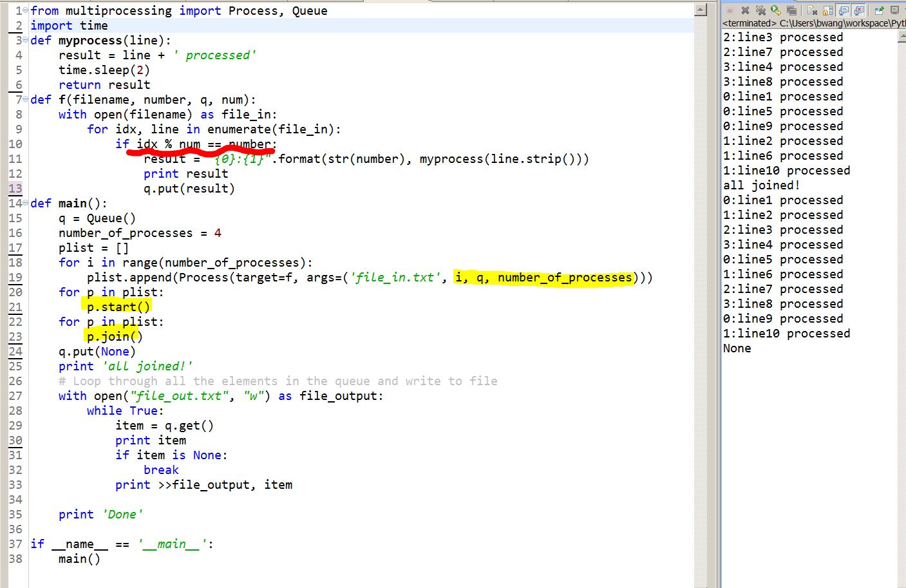Click line number 13 in the gutter
Viewport: 906px width, 588px height.
click(x=15, y=189)
